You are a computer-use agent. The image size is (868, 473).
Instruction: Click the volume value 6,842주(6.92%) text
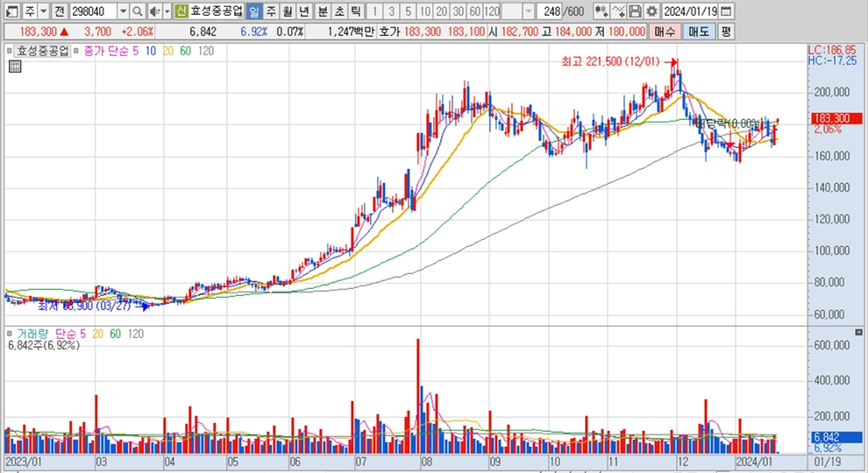coord(44,345)
